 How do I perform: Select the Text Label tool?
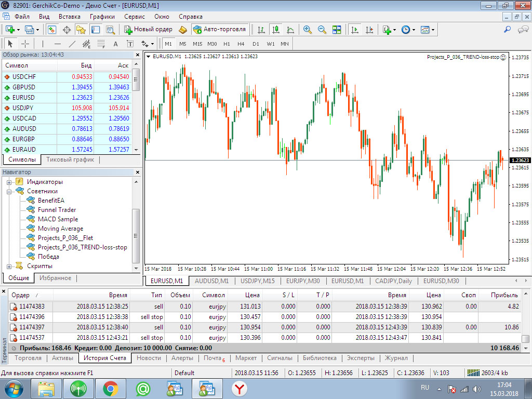click(130, 44)
